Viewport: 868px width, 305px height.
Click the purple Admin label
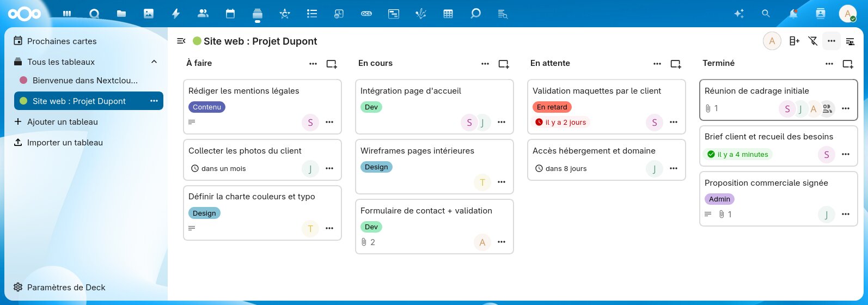coord(719,199)
